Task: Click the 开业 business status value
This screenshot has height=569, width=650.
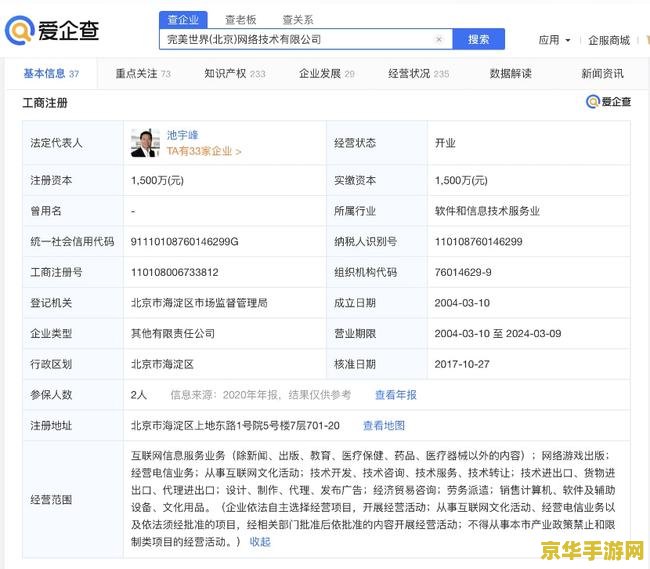Action: pyautogui.click(x=445, y=143)
